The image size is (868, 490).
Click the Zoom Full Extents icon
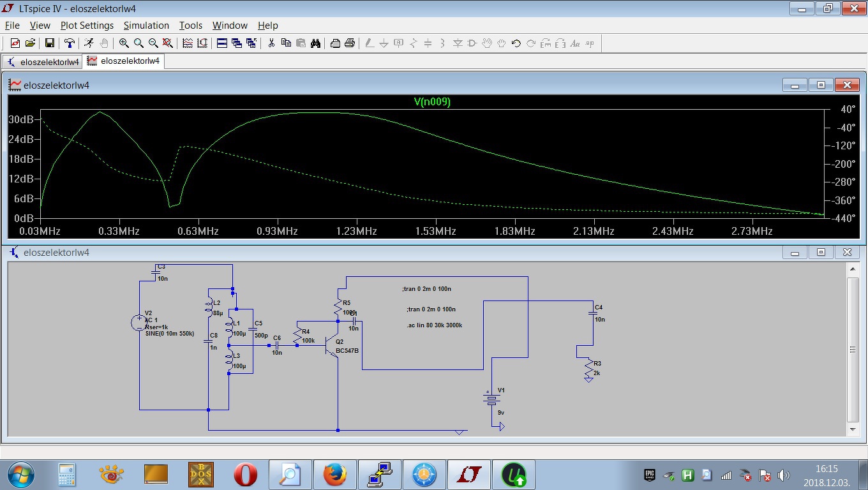[x=168, y=43]
